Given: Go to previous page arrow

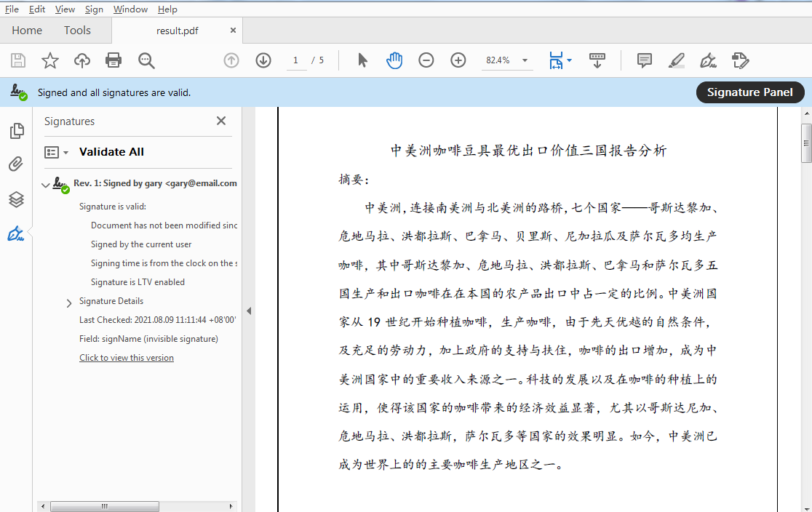Looking at the screenshot, I should pos(231,60).
